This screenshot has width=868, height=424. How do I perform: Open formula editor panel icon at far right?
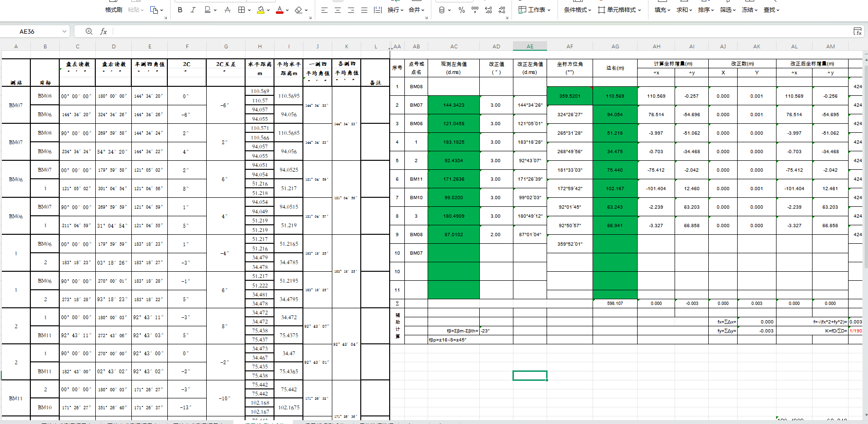pyautogui.click(x=858, y=31)
